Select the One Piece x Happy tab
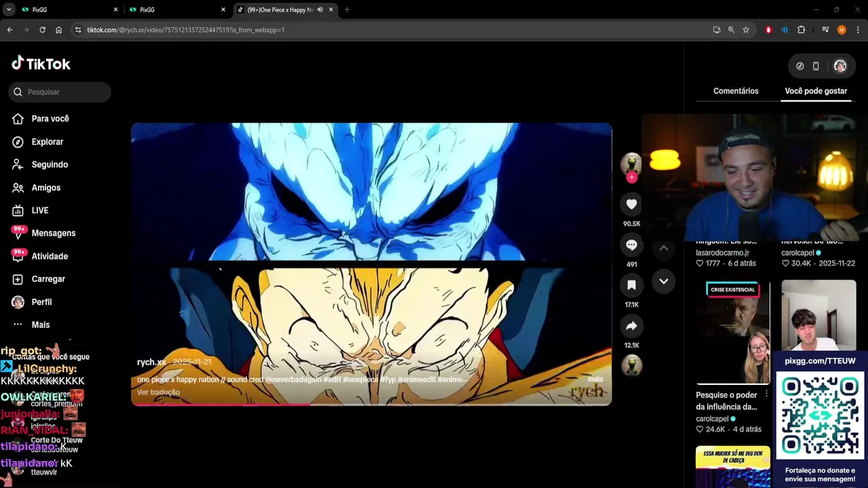Image resolution: width=868 pixels, height=488 pixels. pos(285,9)
